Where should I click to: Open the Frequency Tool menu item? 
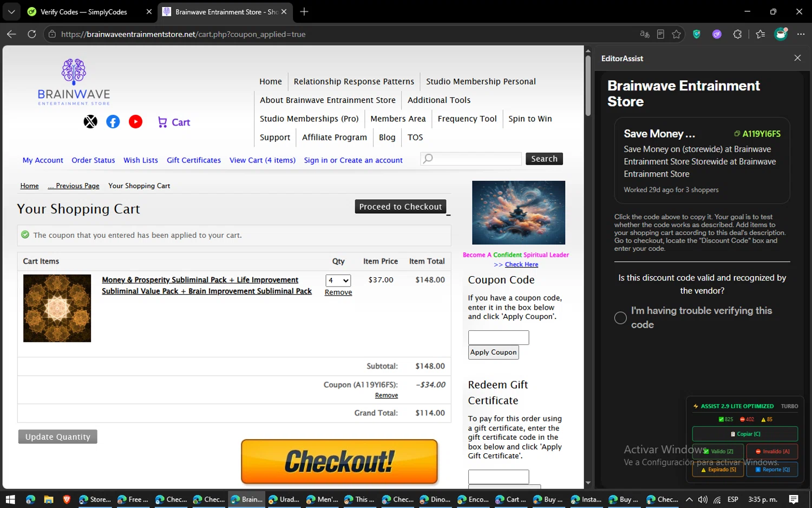[467, 119]
